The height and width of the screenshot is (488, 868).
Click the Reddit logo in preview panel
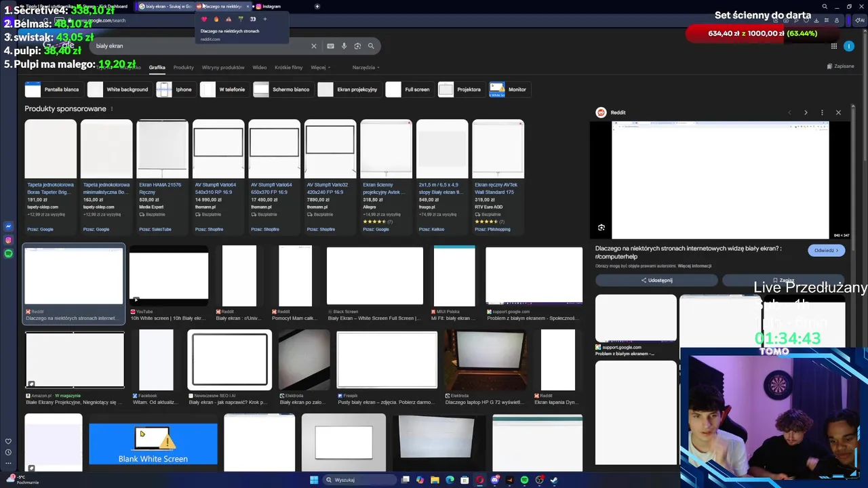601,113
